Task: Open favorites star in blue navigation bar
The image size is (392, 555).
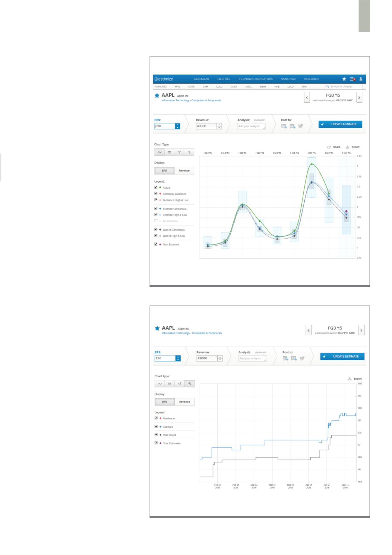Action: tap(344, 79)
